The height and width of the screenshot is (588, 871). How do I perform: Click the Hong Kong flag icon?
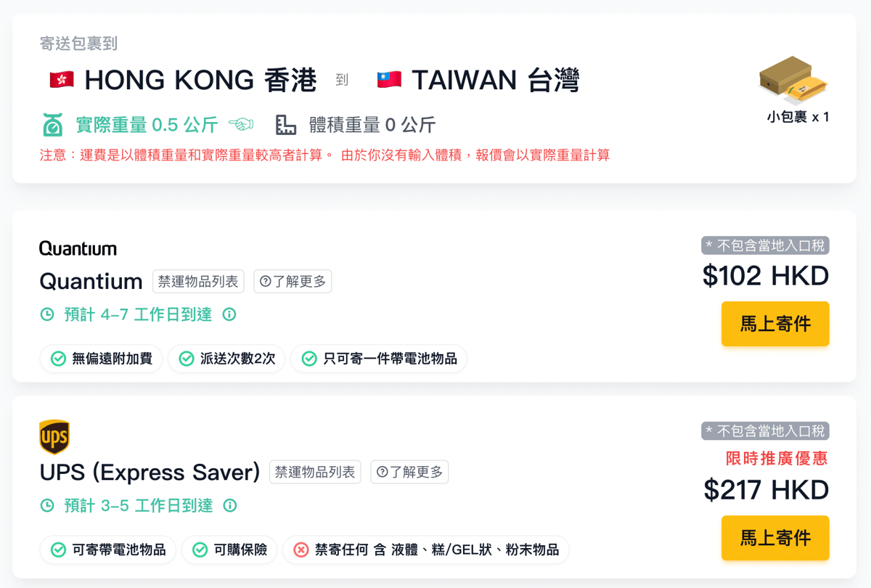62,80
